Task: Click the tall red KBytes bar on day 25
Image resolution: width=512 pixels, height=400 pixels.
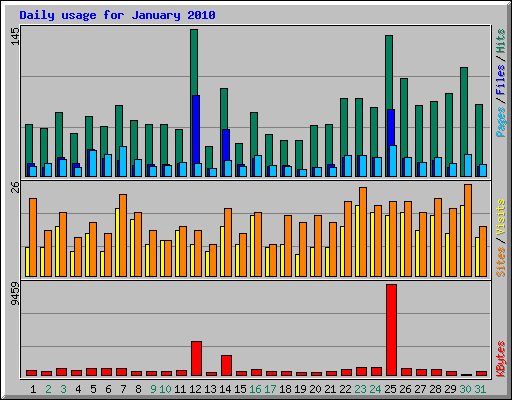Action: (x=391, y=330)
